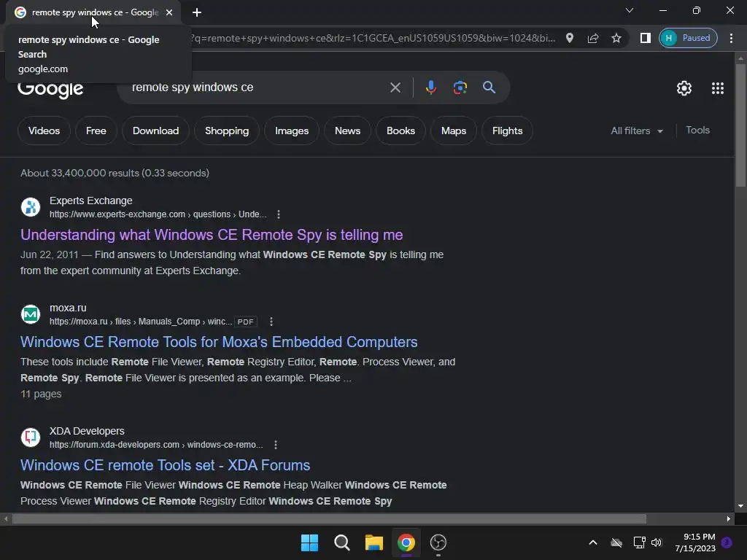Open OBS Studio from the taskbar
The height and width of the screenshot is (560, 747).
point(438,542)
